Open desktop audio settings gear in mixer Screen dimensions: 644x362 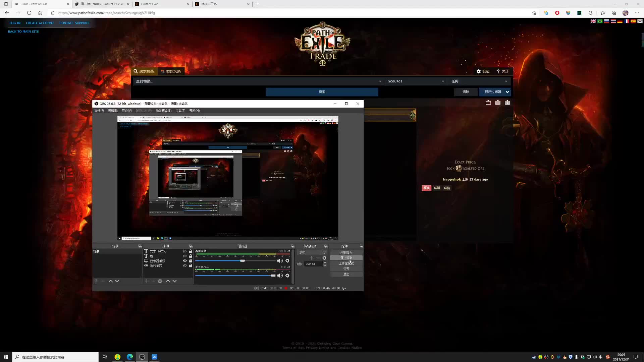point(287,260)
